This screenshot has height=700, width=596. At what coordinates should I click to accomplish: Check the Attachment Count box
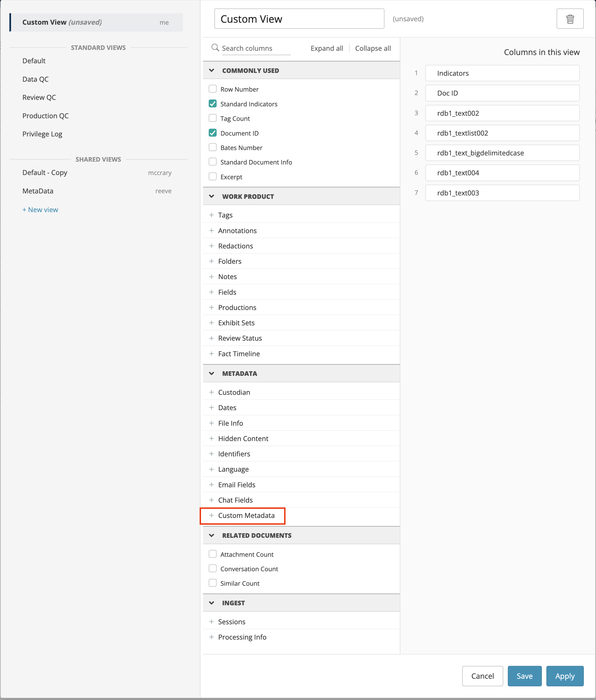212,554
